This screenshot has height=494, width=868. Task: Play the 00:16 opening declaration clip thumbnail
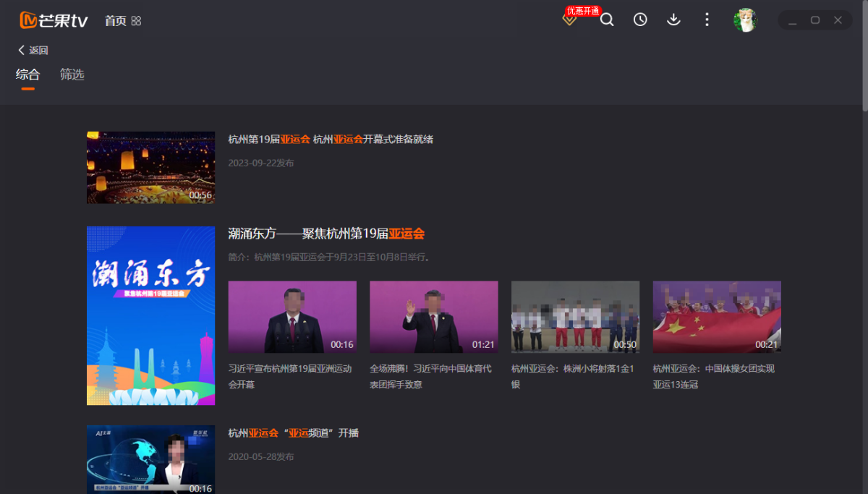coord(292,317)
